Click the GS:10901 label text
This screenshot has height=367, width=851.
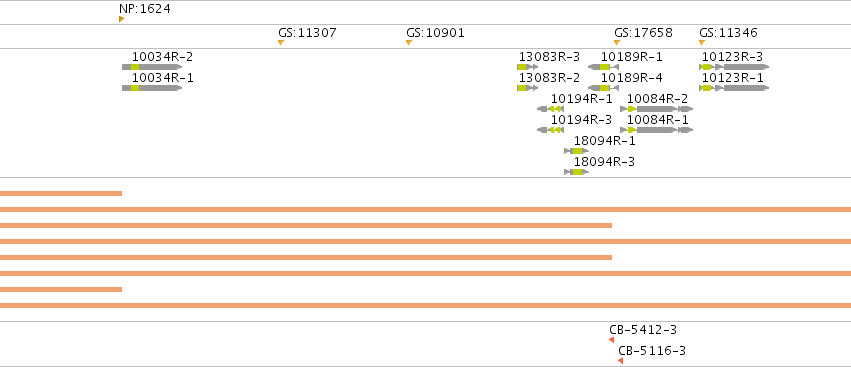[x=435, y=33]
